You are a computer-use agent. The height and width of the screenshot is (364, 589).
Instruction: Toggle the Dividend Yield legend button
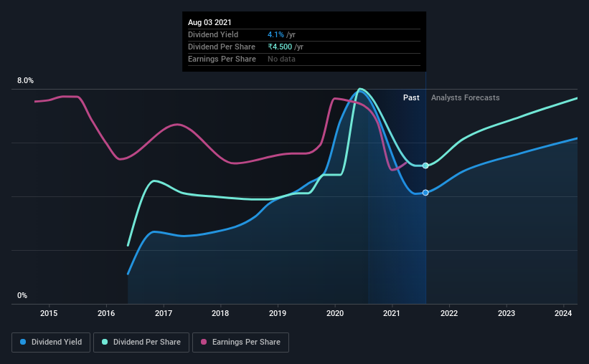(x=51, y=343)
